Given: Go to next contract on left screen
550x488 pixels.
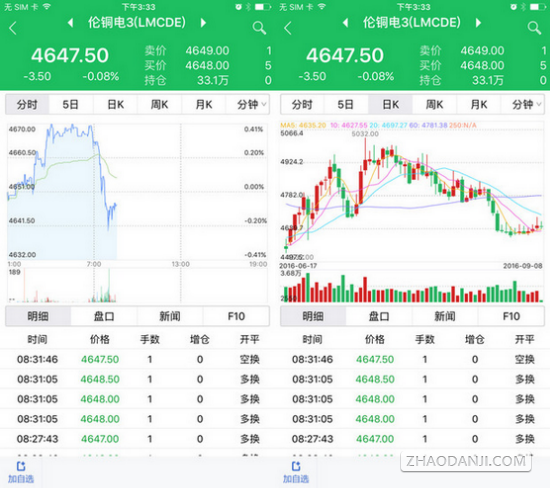Looking at the screenshot, I should coord(203,23).
